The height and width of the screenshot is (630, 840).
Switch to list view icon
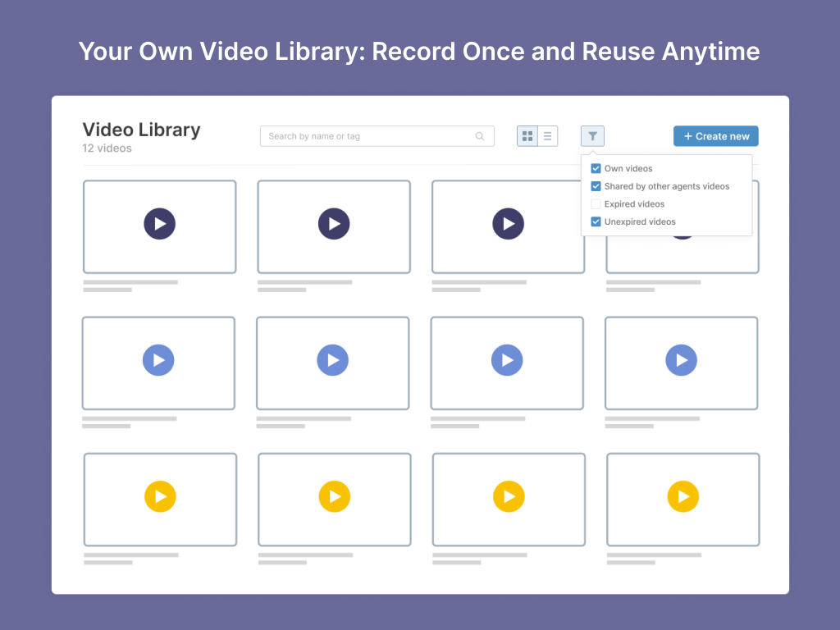click(547, 136)
